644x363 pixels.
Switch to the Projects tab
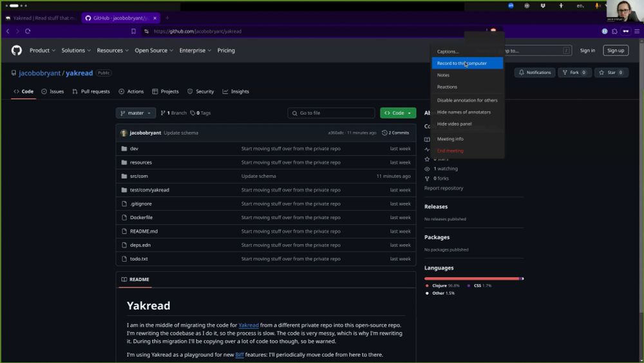[x=166, y=92]
